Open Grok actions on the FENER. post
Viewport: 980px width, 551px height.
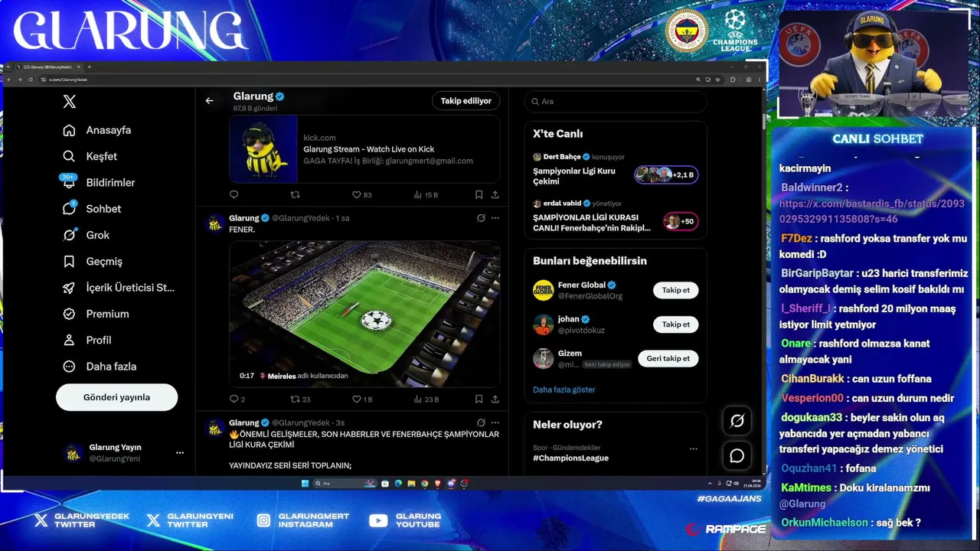pyautogui.click(x=481, y=218)
